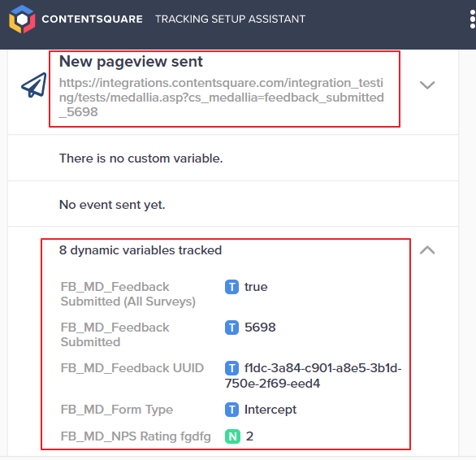Image resolution: width=476 pixels, height=460 pixels.
Task: Collapse the dynamic variables tracked section
Action: (427, 250)
